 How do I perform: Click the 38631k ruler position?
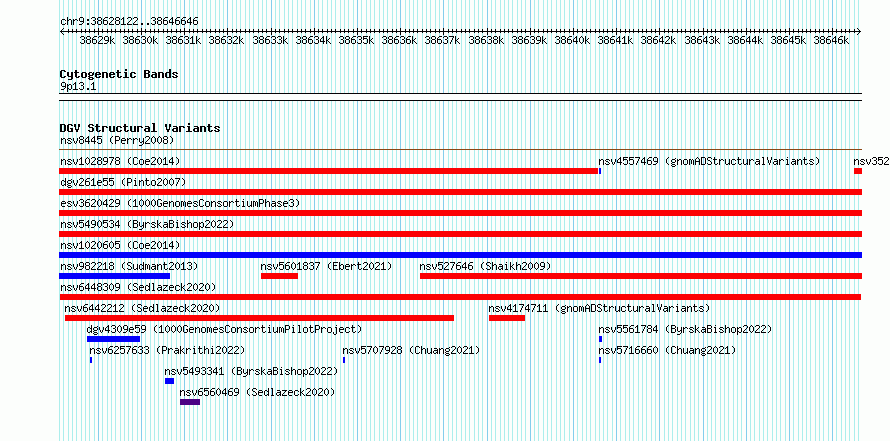pos(183,40)
